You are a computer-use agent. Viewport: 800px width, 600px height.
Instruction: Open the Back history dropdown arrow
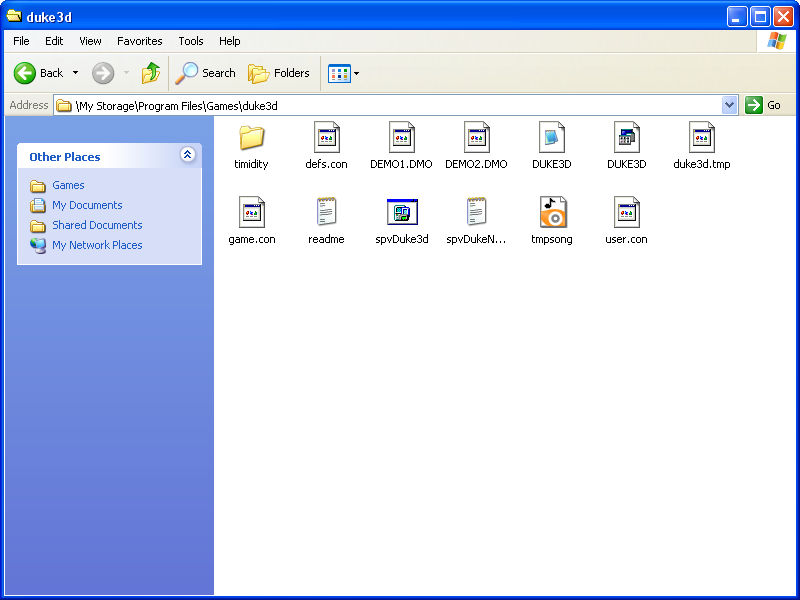pyautogui.click(x=76, y=73)
